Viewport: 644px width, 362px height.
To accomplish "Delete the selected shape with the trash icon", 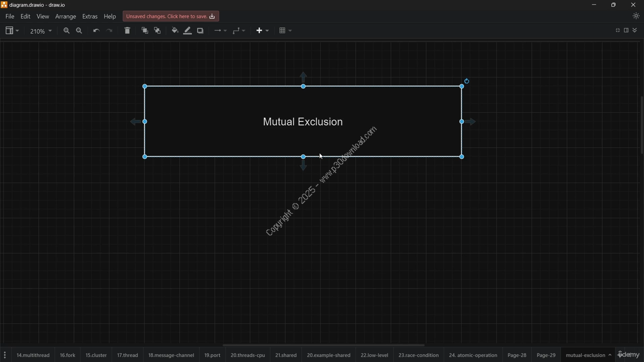I will pos(127,31).
